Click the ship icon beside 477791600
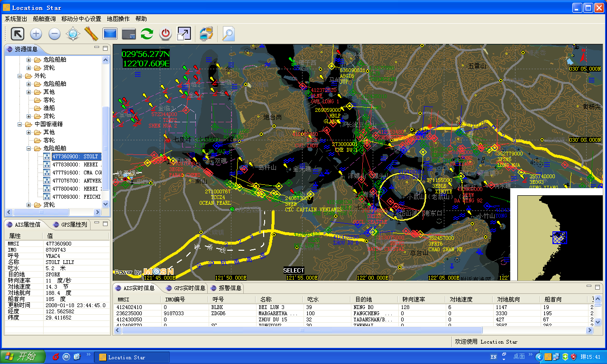607x364 pixels. click(46, 173)
